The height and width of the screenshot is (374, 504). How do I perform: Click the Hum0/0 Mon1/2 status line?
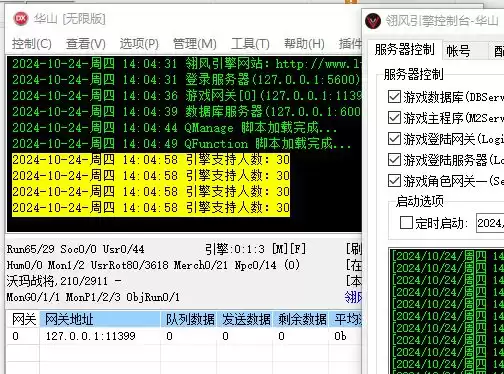[153, 265]
